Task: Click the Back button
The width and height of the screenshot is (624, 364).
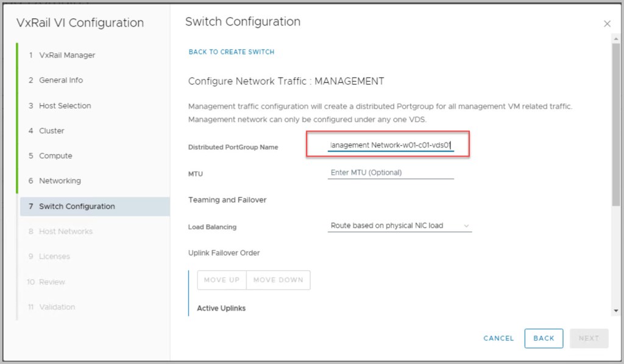Action: point(544,338)
